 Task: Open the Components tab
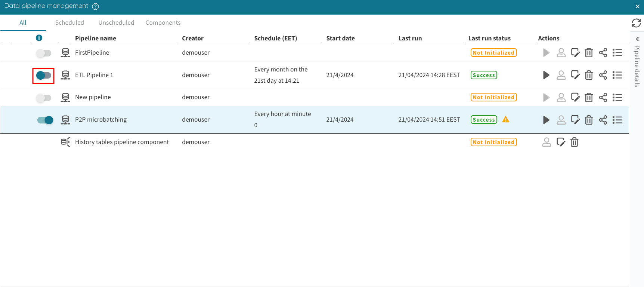(163, 22)
